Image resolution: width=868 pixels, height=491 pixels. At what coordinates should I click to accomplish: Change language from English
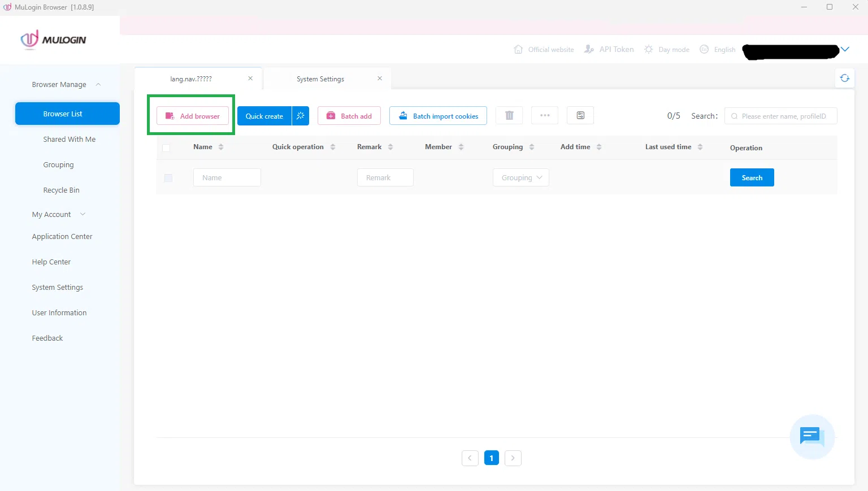tap(718, 50)
